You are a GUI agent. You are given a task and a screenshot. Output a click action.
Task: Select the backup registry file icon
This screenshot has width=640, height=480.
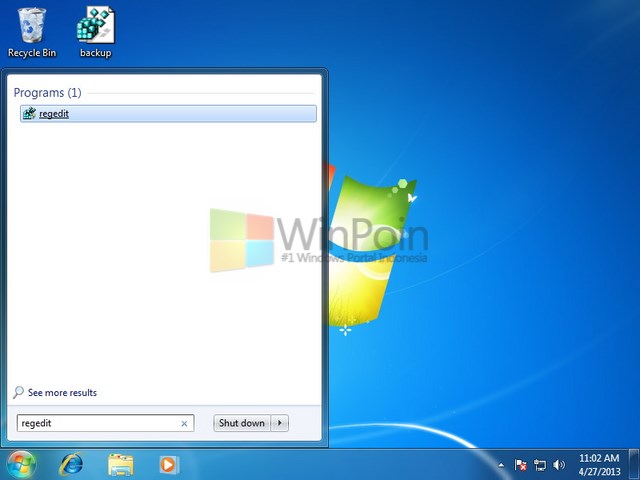pos(96,33)
